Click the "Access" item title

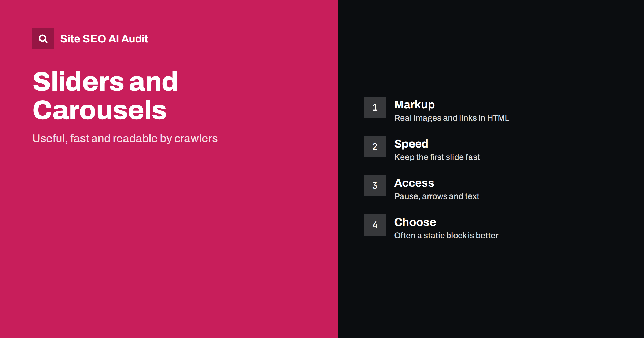point(414,183)
